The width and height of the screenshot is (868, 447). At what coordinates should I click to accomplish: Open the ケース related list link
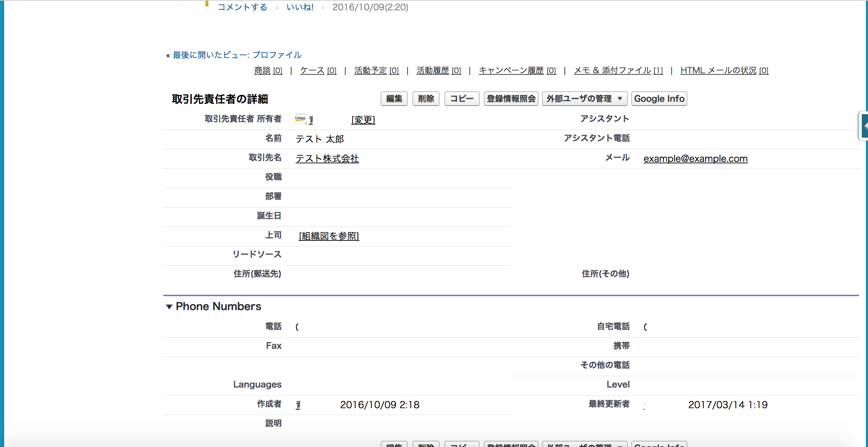pyautogui.click(x=311, y=70)
